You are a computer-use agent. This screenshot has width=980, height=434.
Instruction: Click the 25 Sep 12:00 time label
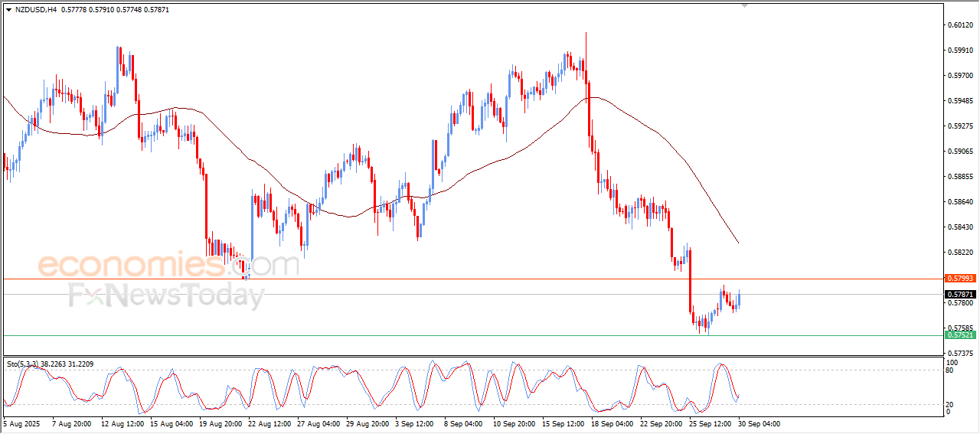(x=710, y=423)
